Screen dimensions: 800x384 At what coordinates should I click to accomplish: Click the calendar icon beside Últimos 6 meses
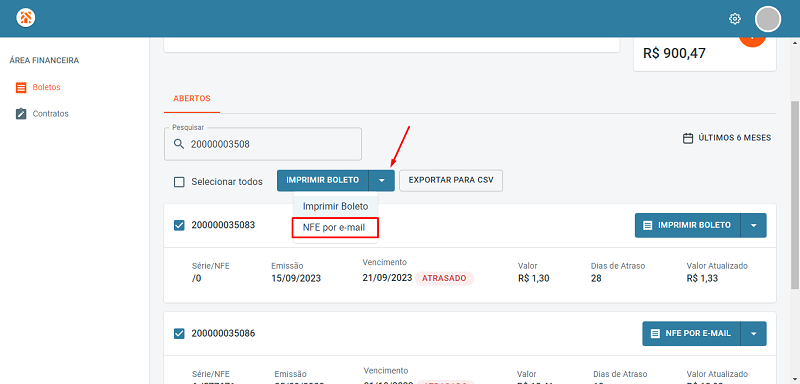688,138
